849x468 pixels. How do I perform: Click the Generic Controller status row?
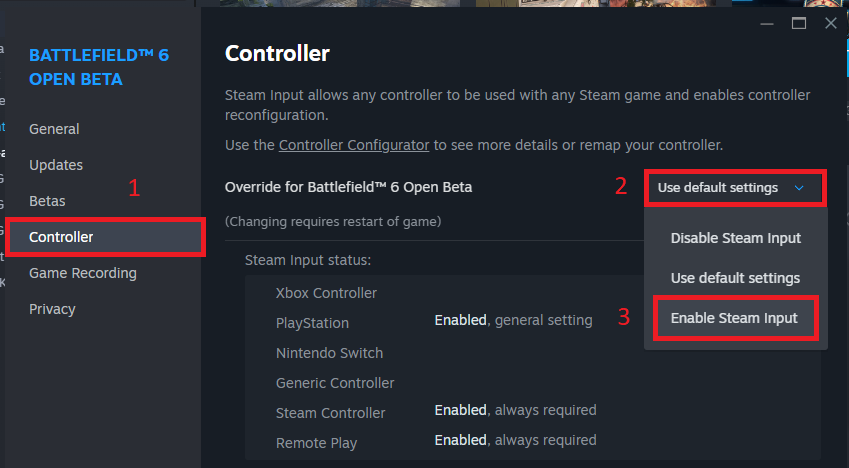click(335, 383)
